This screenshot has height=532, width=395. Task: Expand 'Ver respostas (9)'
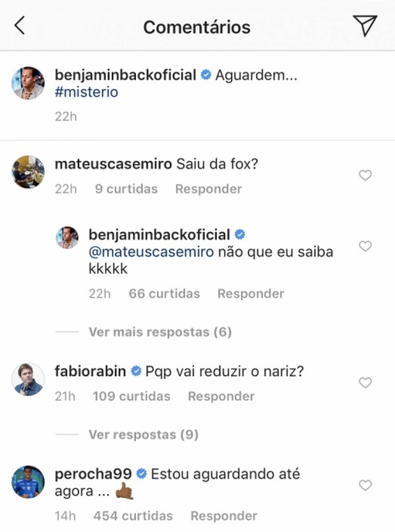coord(143,434)
